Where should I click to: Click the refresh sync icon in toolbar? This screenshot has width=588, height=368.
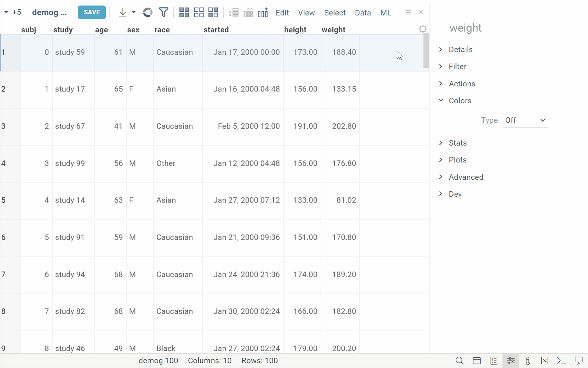point(148,12)
